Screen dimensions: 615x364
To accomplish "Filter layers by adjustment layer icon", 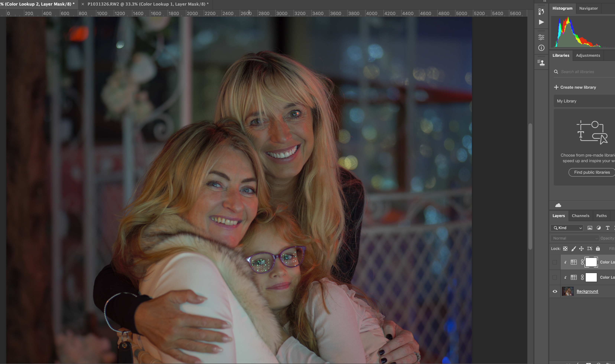I will 598,228.
